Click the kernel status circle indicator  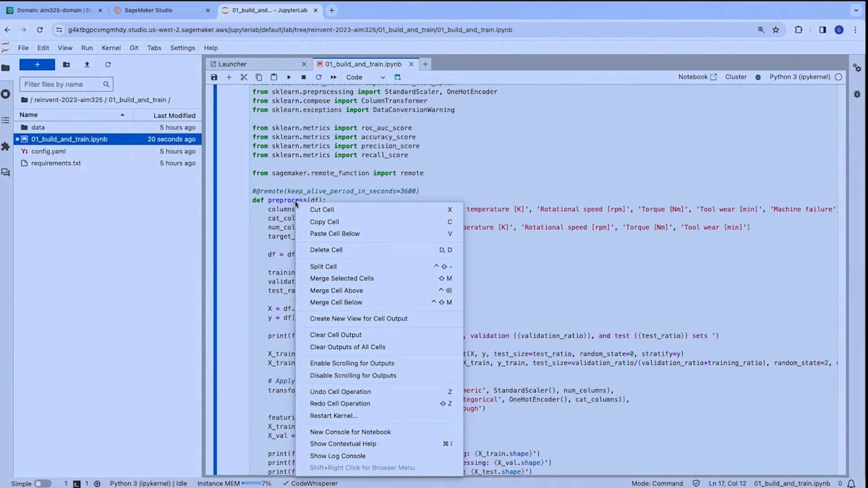[838, 77]
